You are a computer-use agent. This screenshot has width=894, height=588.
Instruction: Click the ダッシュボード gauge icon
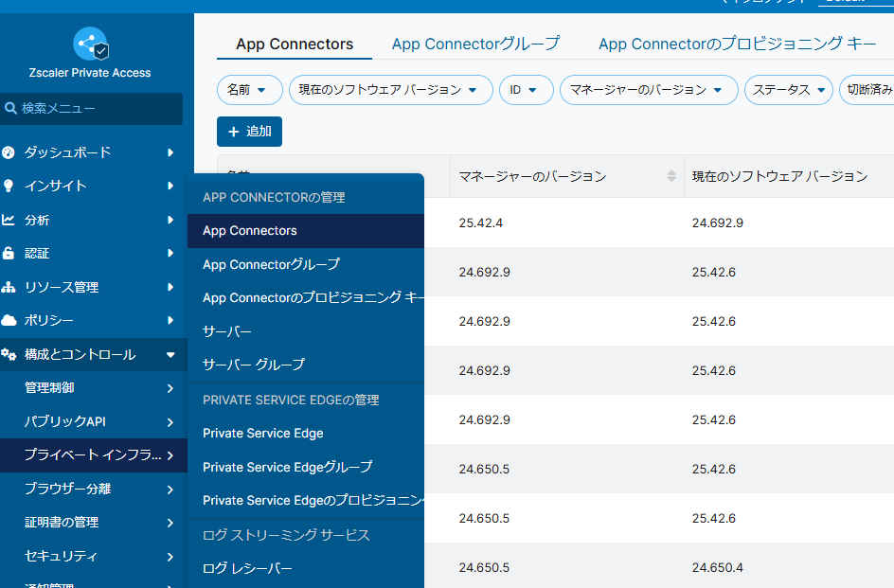pos(9,152)
